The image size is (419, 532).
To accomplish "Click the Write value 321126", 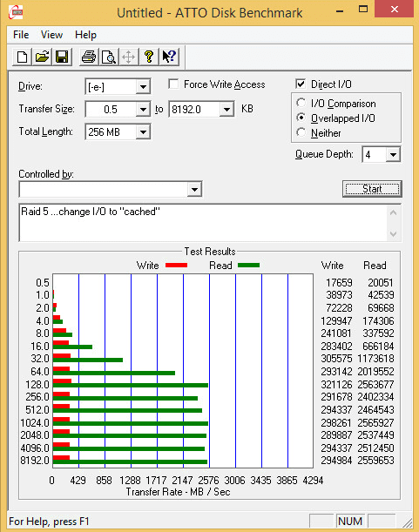I will click(x=336, y=384).
